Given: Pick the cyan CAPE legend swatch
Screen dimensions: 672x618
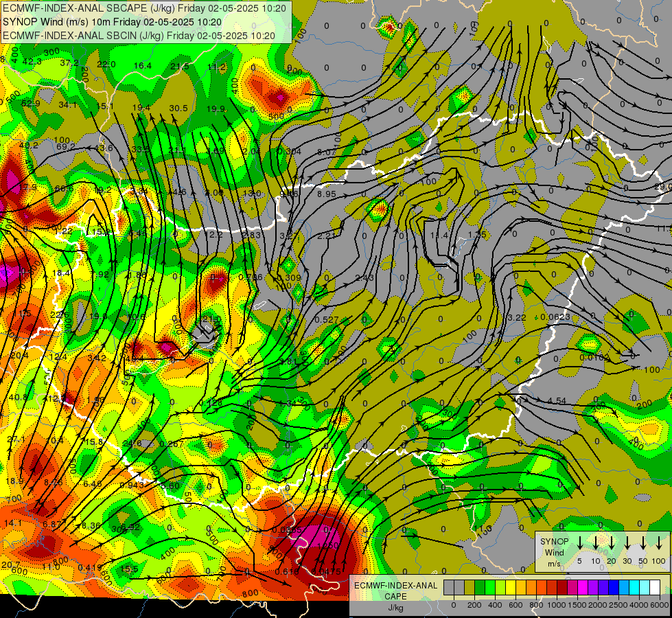Looking at the screenshot, I should 635,588.
